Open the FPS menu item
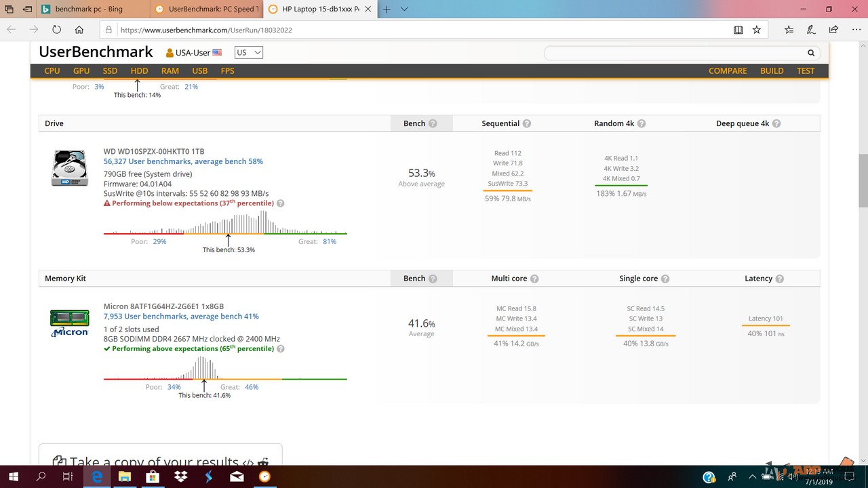The width and height of the screenshot is (868, 488). 228,70
